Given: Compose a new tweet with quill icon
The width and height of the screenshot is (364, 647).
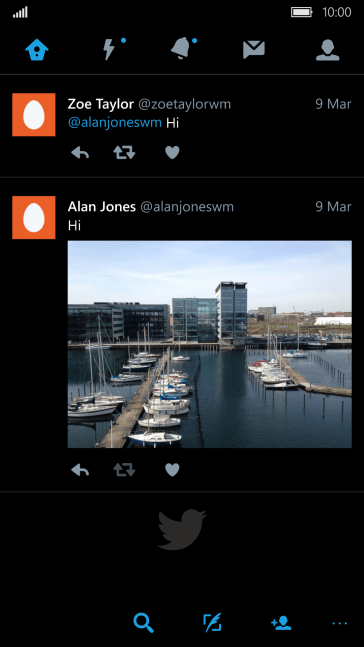Looking at the screenshot, I should [213, 623].
